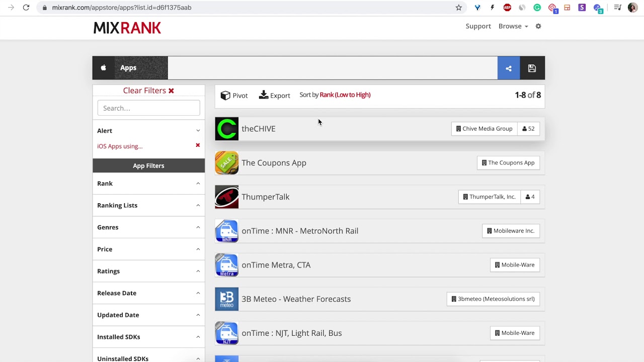
Task: Open the media control queue icon
Action: click(617, 8)
